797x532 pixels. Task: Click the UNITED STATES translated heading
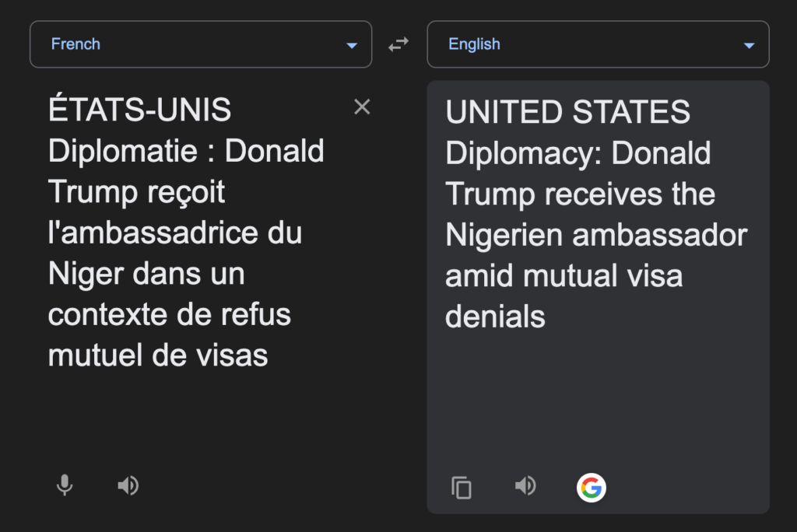pos(567,113)
